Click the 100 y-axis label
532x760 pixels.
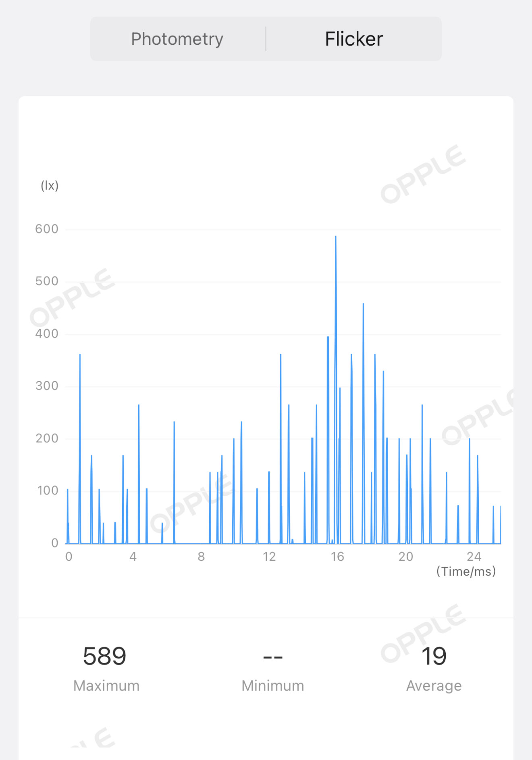[48, 491]
